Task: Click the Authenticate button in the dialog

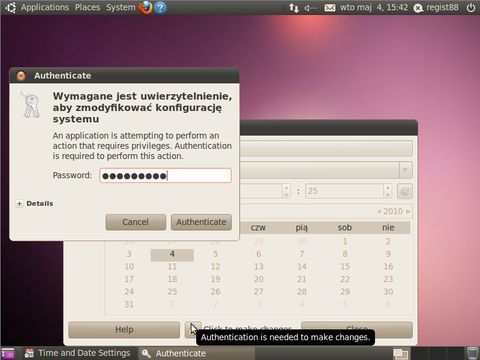Action: [x=201, y=222]
